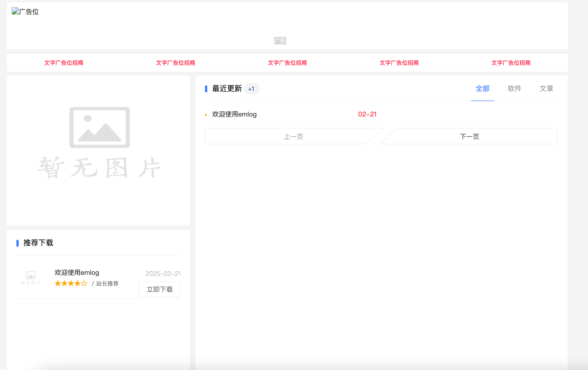Go to previous page with 上一页
588x370 pixels.
click(294, 136)
